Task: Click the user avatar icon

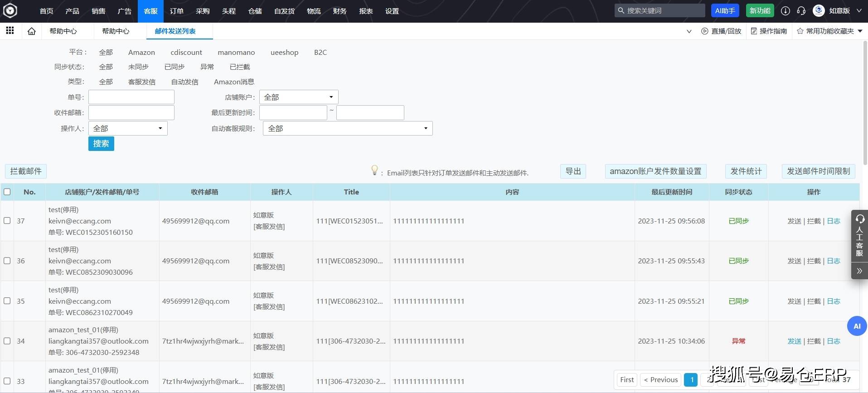Action: tap(819, 11)
